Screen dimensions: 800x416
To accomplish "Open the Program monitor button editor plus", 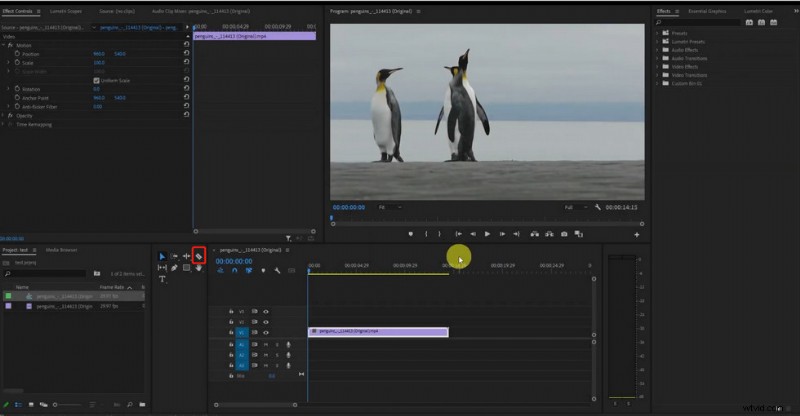I will (637, 235).
